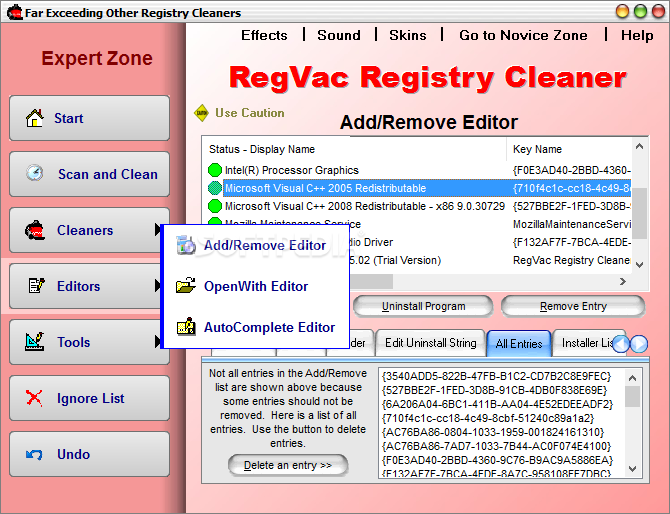Click the Key Name column header
670x514 pixels.
[x=569, y=149]
